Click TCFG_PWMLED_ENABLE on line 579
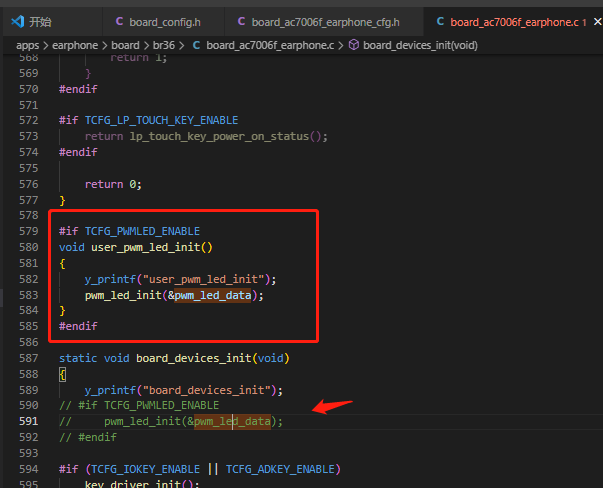This screenshot has width=603, height=488. click(x=142, y=231)
